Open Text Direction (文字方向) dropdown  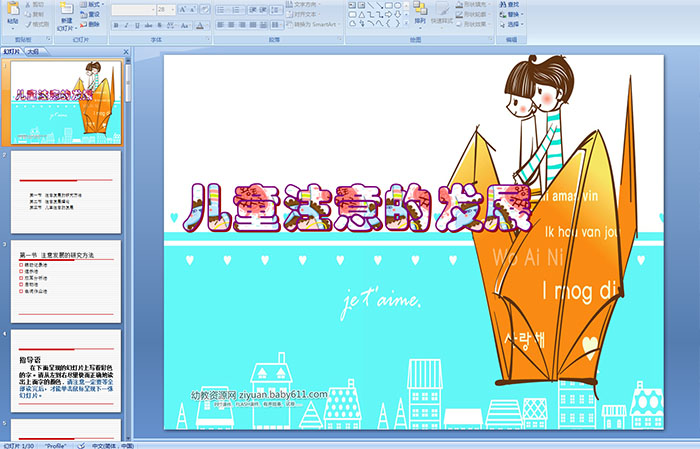(304, 4)
